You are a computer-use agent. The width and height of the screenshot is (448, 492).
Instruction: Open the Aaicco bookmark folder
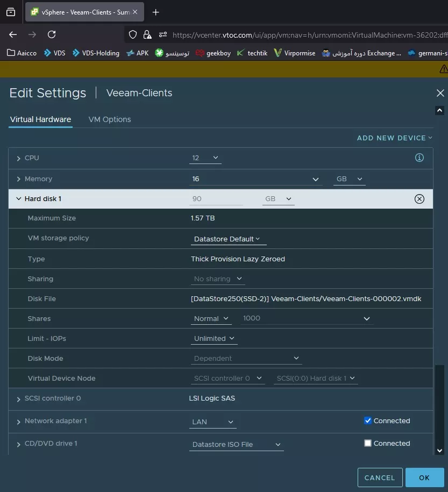pos(22,53)
